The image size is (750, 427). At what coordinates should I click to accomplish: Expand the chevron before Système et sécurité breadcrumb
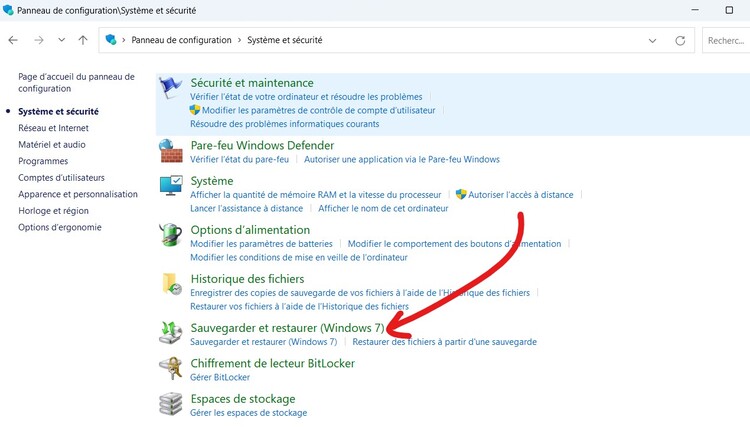click(x=240, y=40)
